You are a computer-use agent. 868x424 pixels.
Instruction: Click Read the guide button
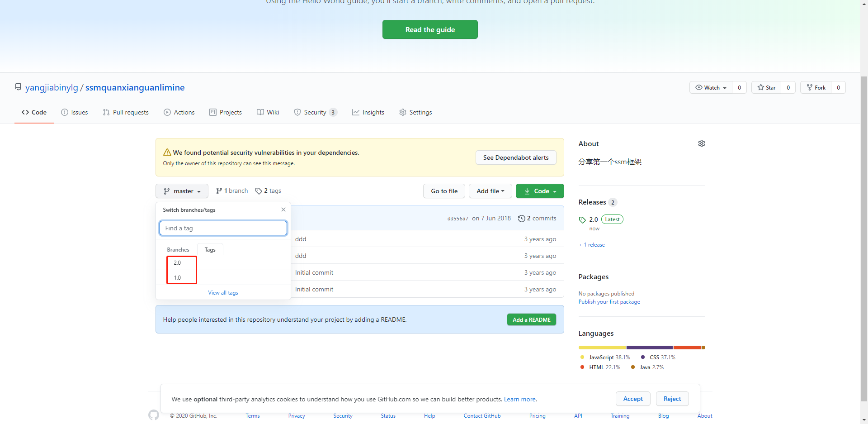tap(430, 29)
